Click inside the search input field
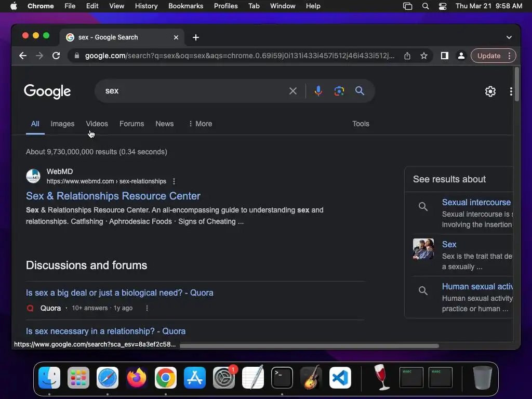This screenshot has height=399, width=532. click(x=193, y=91)
